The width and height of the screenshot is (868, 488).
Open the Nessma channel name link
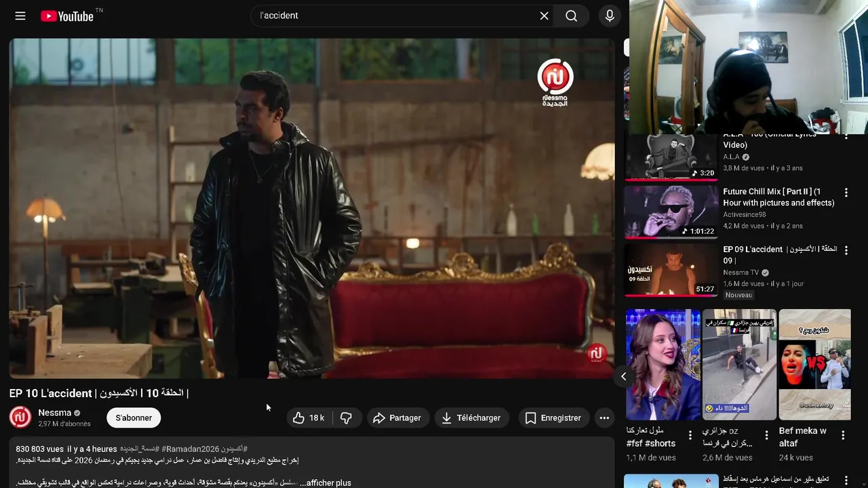54,413
